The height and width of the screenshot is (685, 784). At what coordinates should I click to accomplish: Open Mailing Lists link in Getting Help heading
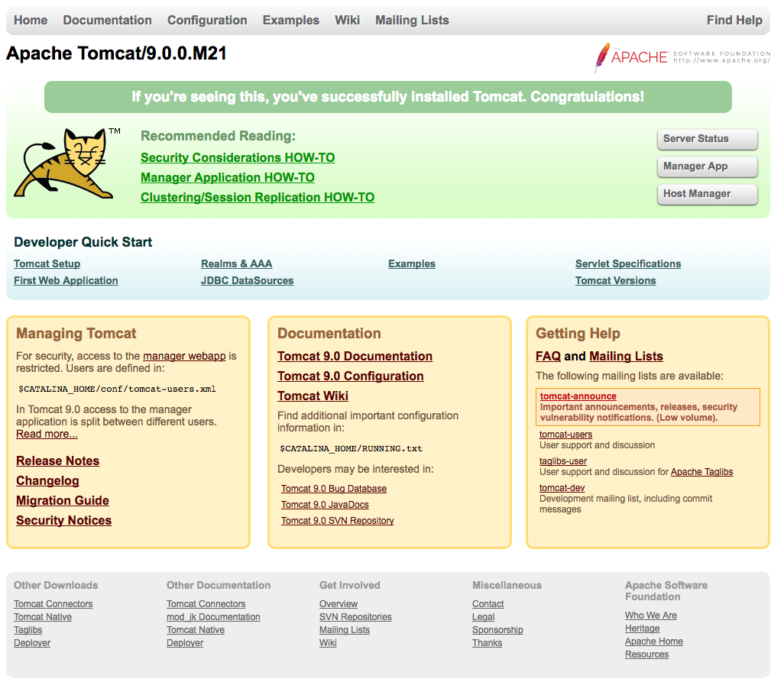[x=626, y=356]
